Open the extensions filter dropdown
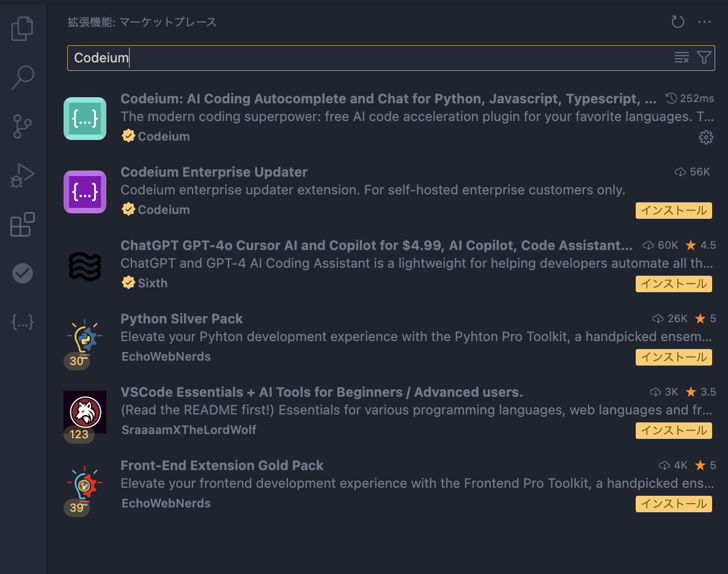 pyautogui.click(x=704, y=57)
